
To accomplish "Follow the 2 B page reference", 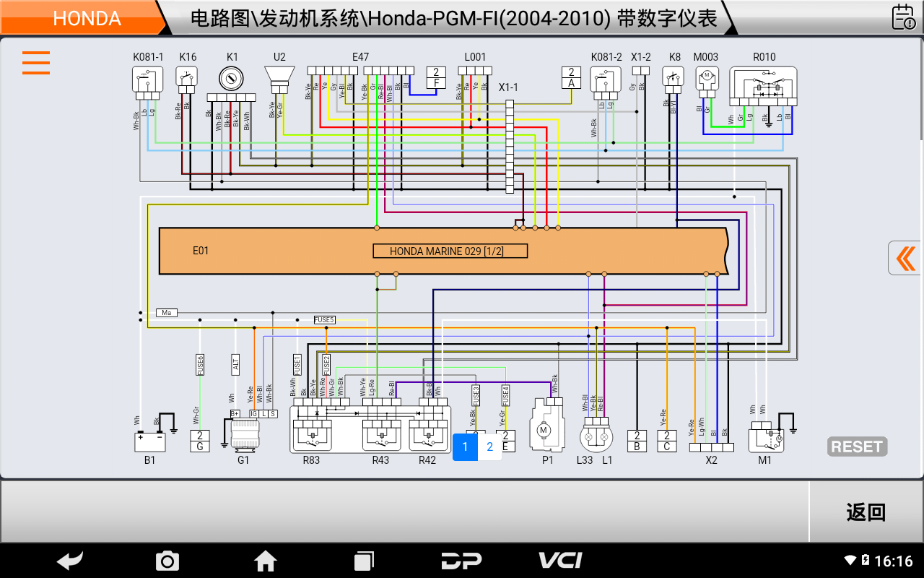I will pyautogui.click(x=637, y=441).
